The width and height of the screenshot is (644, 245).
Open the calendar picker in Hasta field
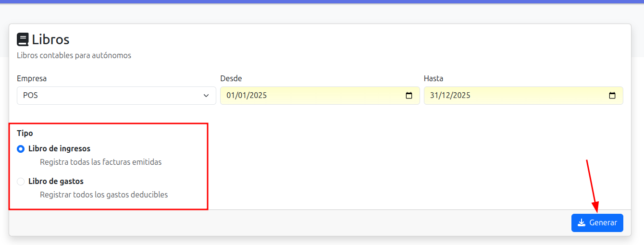(612, 96)
